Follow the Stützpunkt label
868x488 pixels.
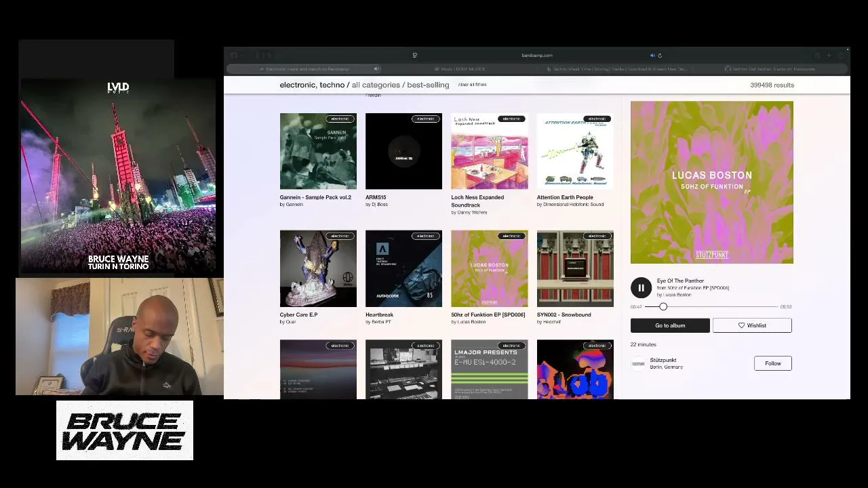click(772, 363)
